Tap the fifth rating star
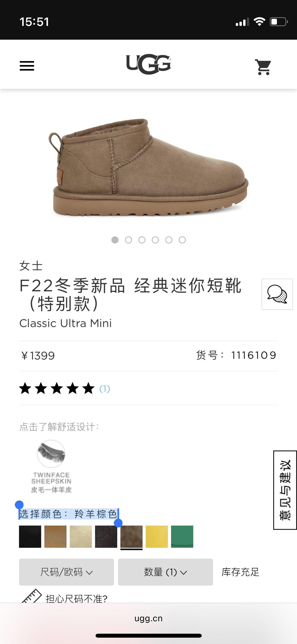The image size is (297, 644). (88, 388)
